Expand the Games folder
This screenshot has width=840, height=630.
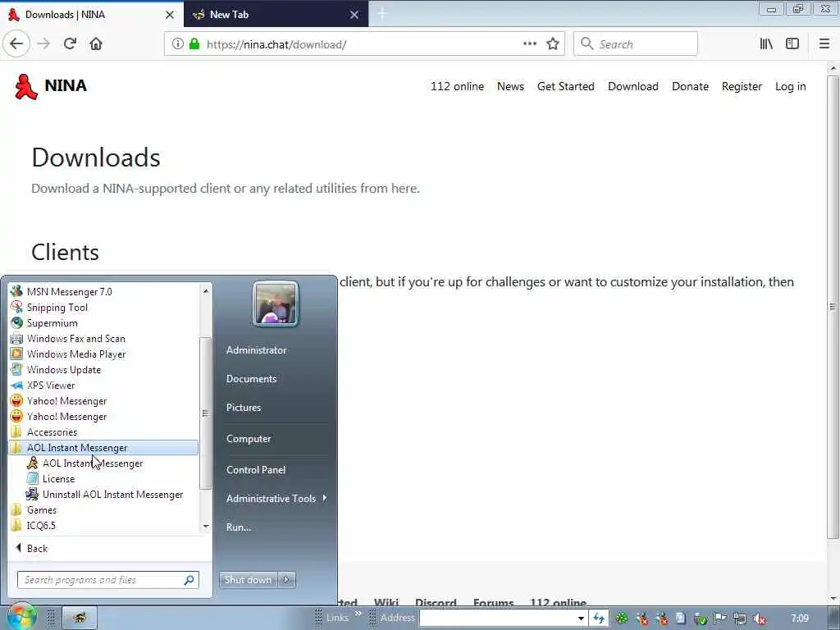[x=42, y=510]
